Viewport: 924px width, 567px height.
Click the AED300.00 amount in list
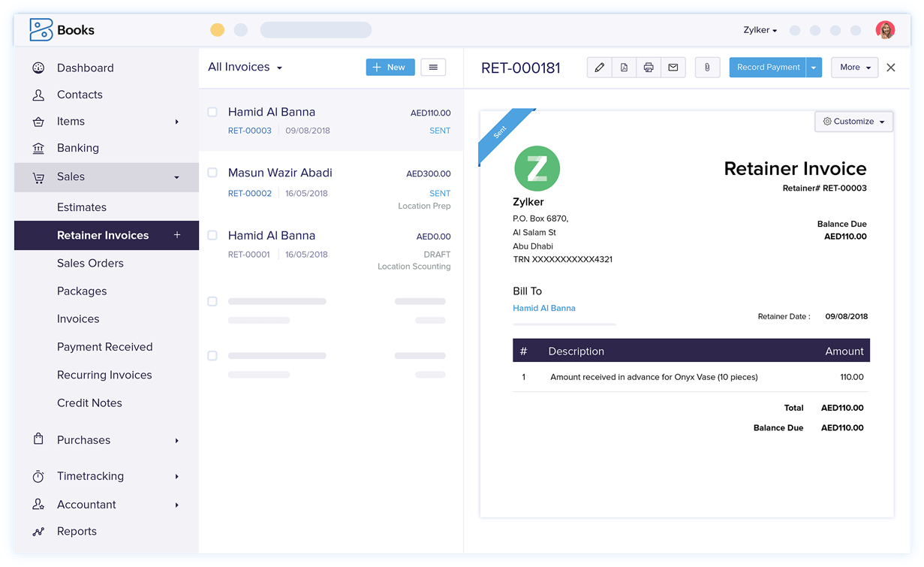[429, 173]
